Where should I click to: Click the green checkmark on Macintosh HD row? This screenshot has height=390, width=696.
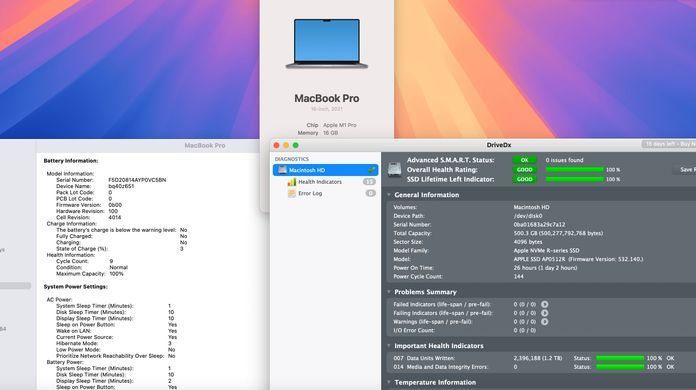pyautogui.click(x=371, y=170)
